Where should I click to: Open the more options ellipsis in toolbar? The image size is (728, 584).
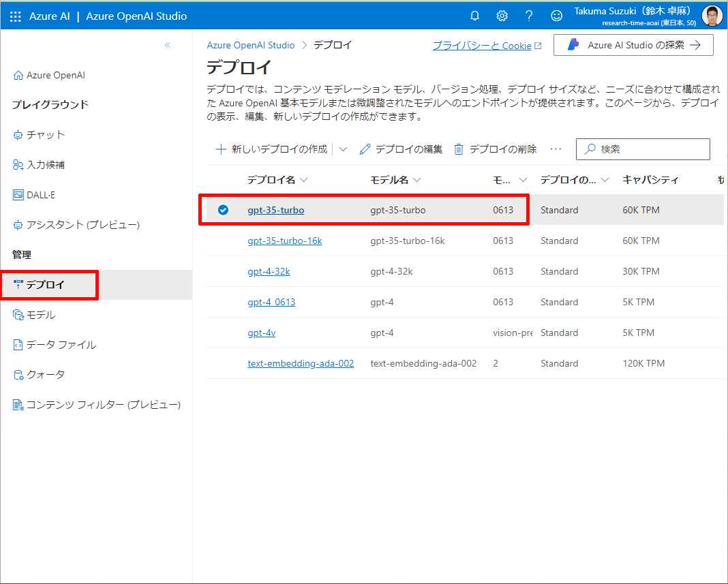556,149
